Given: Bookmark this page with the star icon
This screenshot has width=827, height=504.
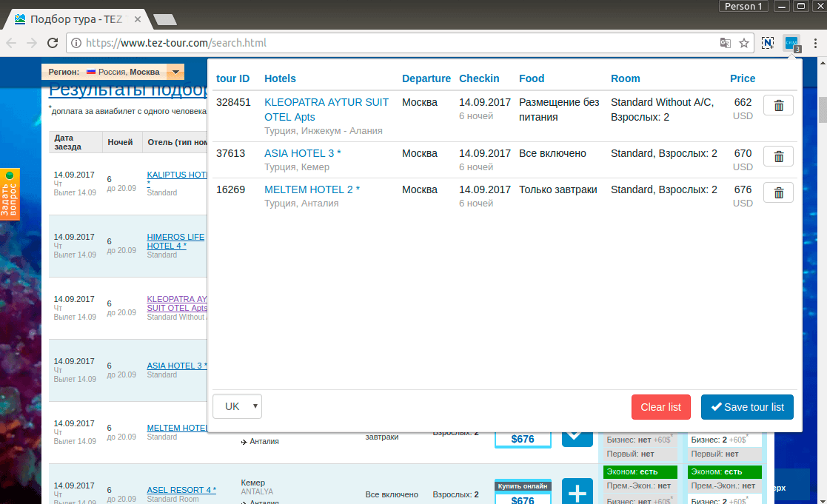Looking at the screenshot, I should 743,43.
